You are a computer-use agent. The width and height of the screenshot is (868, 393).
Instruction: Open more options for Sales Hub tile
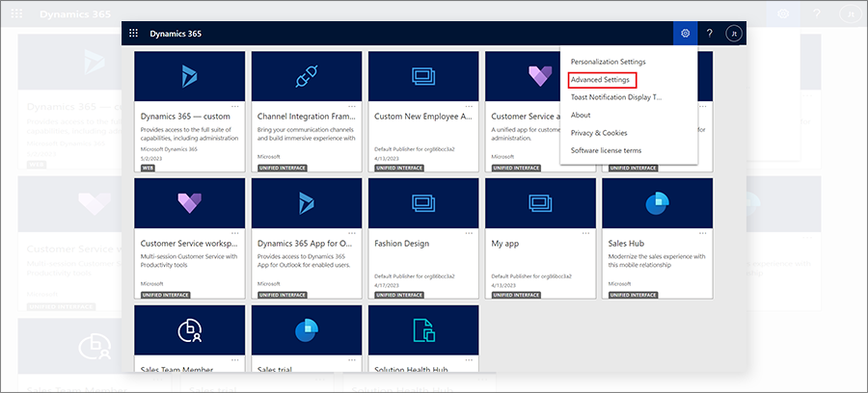coord(703,233)
